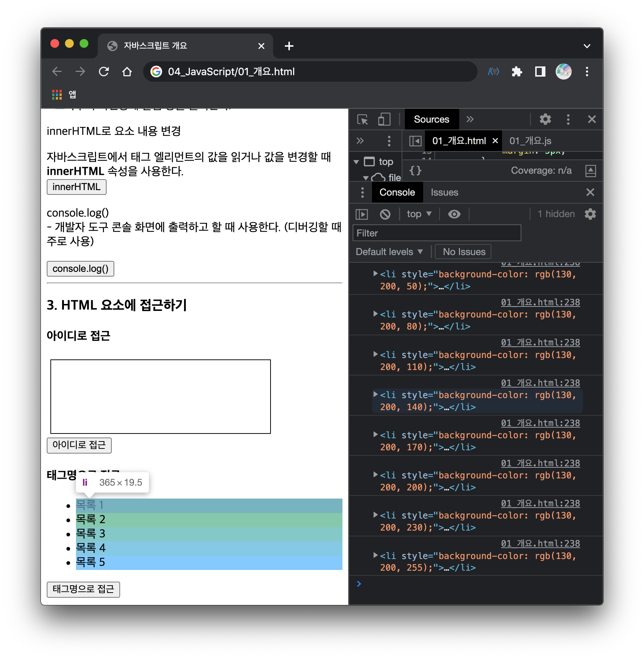This screenshot has height=659, width=644.
Task: Open the apps grid shortcut in bookmarks bar
Action: coord(57,95)
